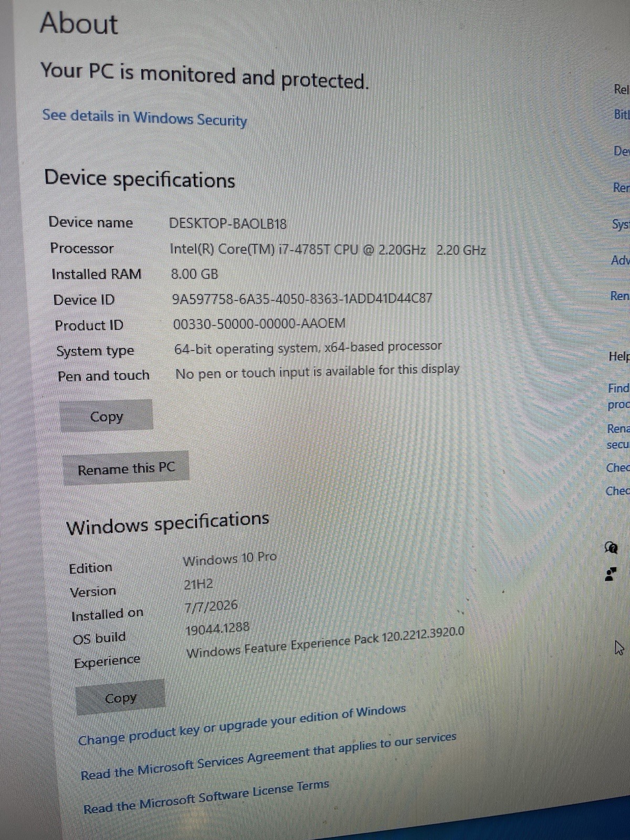Screen dimensions: 630x840
Task: Select OS build value 19044.1288
Action: pos(217,628)
